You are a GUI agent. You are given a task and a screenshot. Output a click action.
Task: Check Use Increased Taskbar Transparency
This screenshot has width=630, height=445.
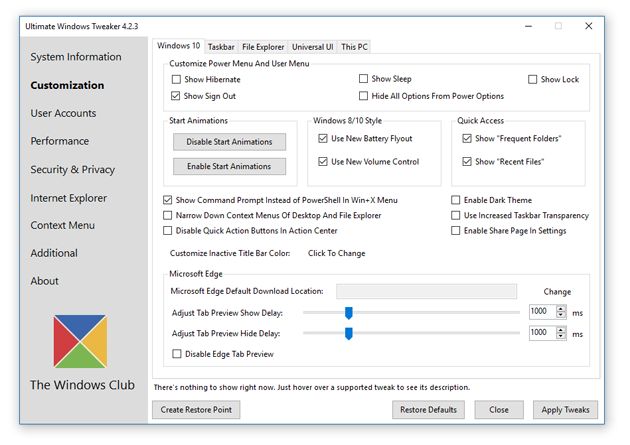click(456, 215)
